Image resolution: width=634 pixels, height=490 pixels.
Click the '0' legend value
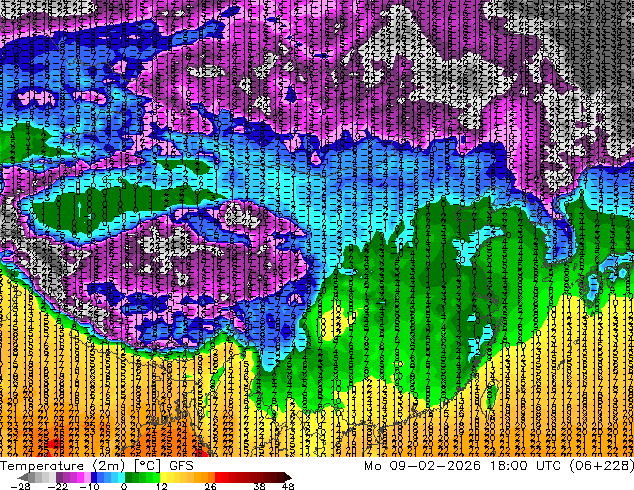tap(124, 486)
